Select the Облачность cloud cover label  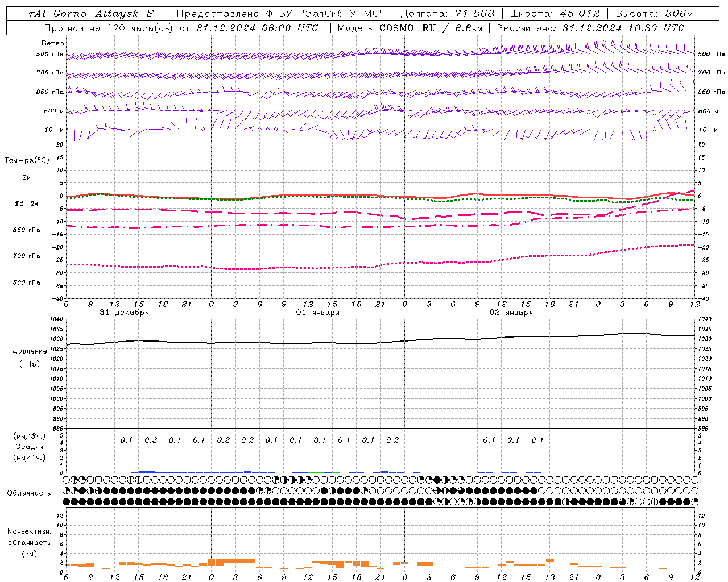[x=29, y=493]
